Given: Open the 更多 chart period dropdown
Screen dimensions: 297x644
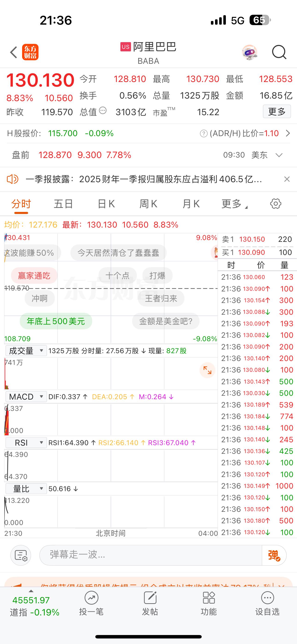Looking at the screenshot, I should point(234,204).
